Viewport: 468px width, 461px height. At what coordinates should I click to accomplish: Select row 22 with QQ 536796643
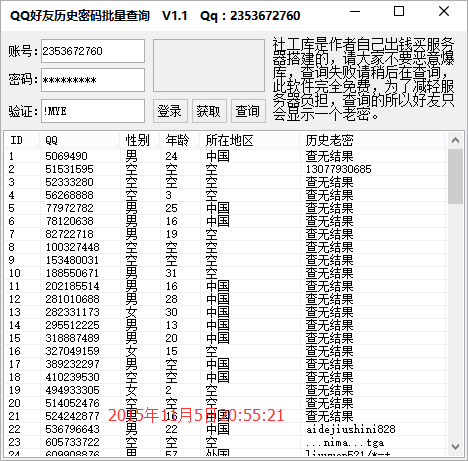point(226,429)
